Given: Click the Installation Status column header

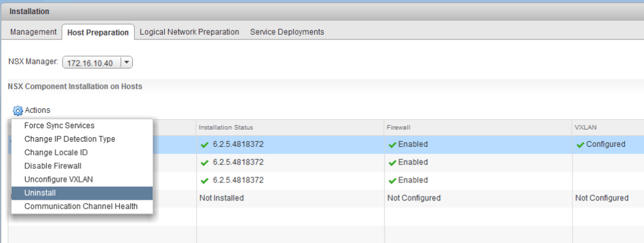Looking at the screenshot, I should (x=290, y=128).
